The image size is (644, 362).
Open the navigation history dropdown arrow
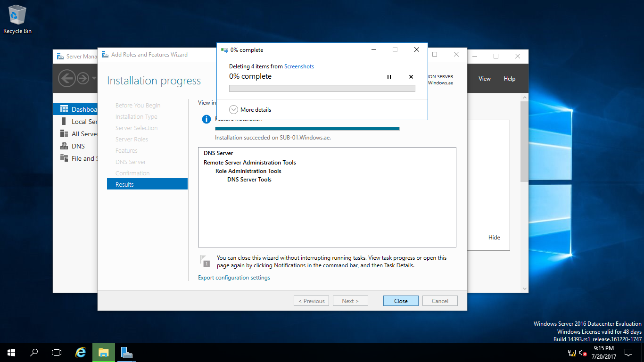[94, 78]
